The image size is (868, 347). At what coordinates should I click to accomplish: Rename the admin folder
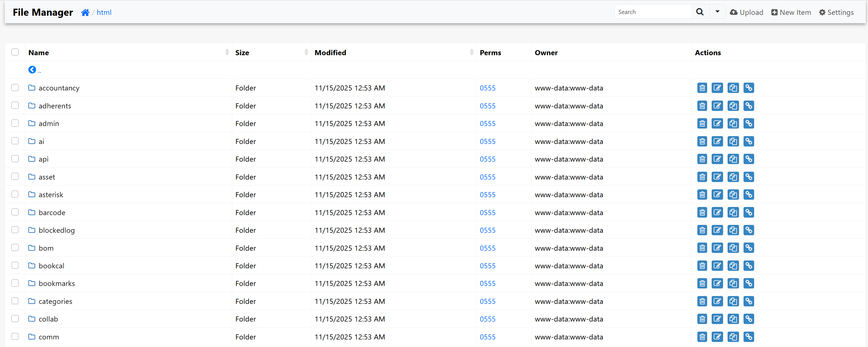[717, 124]
